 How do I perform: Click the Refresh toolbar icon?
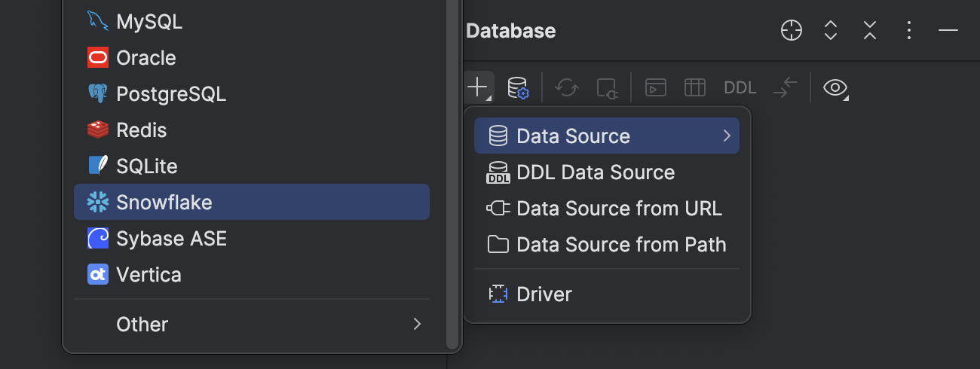(x=567, y=87)
